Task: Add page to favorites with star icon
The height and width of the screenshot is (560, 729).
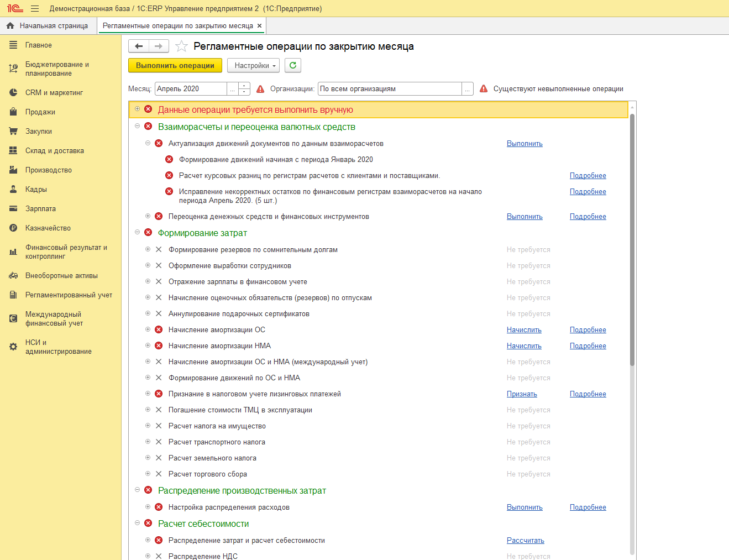Action: pos(181,46)
